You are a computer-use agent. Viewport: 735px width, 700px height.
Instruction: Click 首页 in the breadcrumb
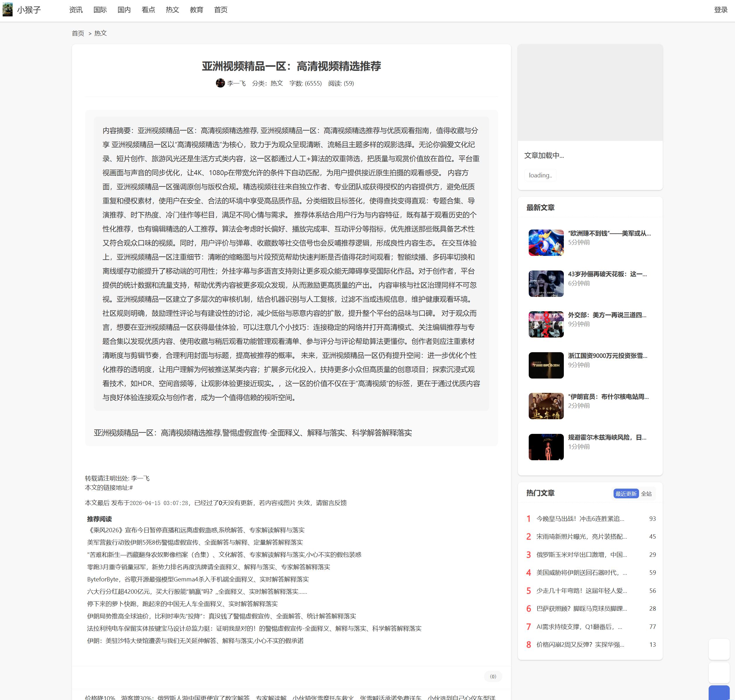[x=78, y=33]
